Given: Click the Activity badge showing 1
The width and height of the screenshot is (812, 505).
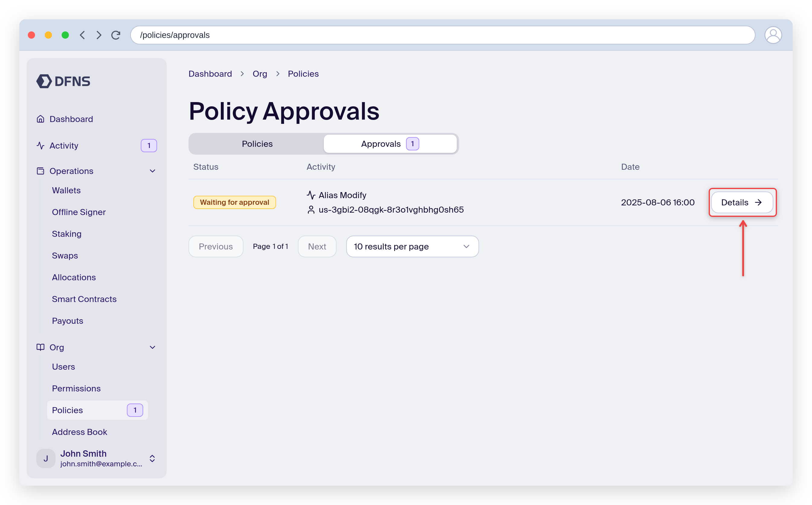Looking at the screenshot, I should 149,146.
